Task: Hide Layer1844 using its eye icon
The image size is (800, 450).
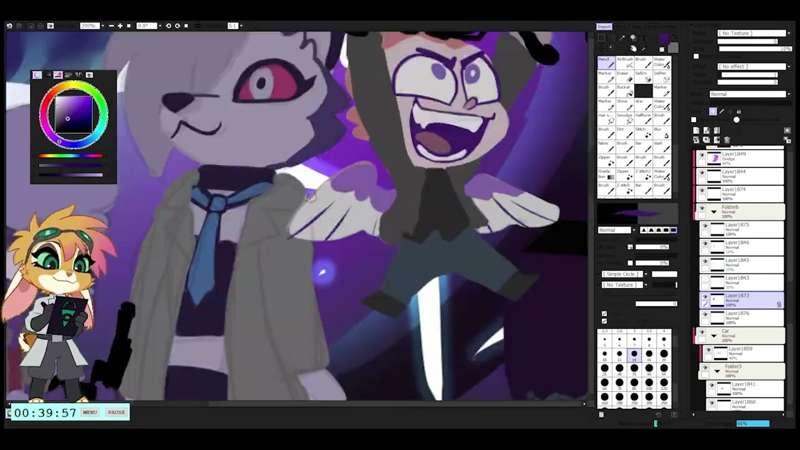Action: [x=702, y=173]
